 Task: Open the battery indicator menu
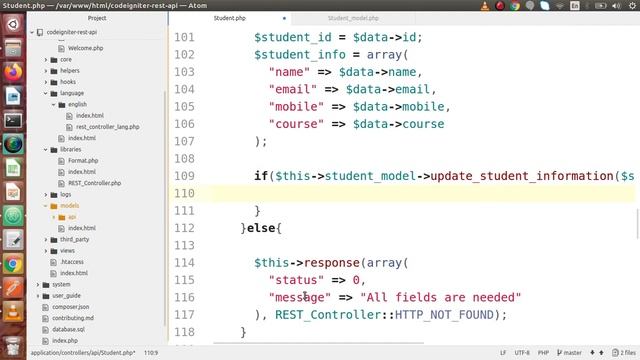tap(600, 5)
